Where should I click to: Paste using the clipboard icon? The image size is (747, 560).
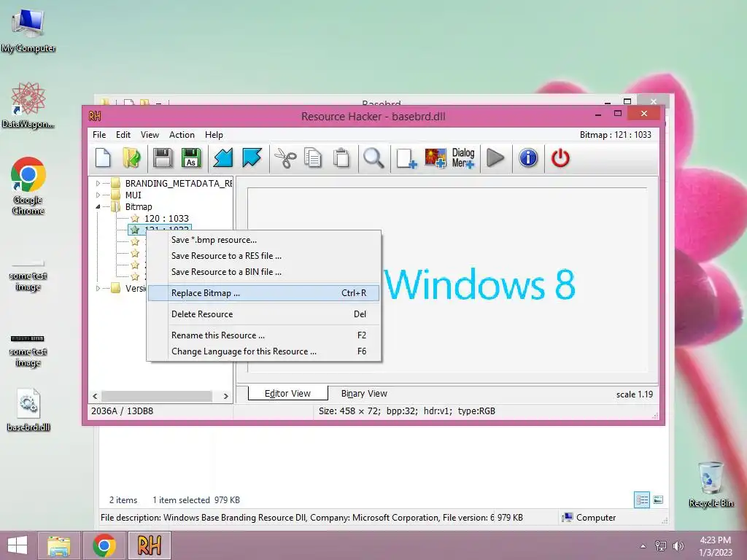tap(341, 158)
